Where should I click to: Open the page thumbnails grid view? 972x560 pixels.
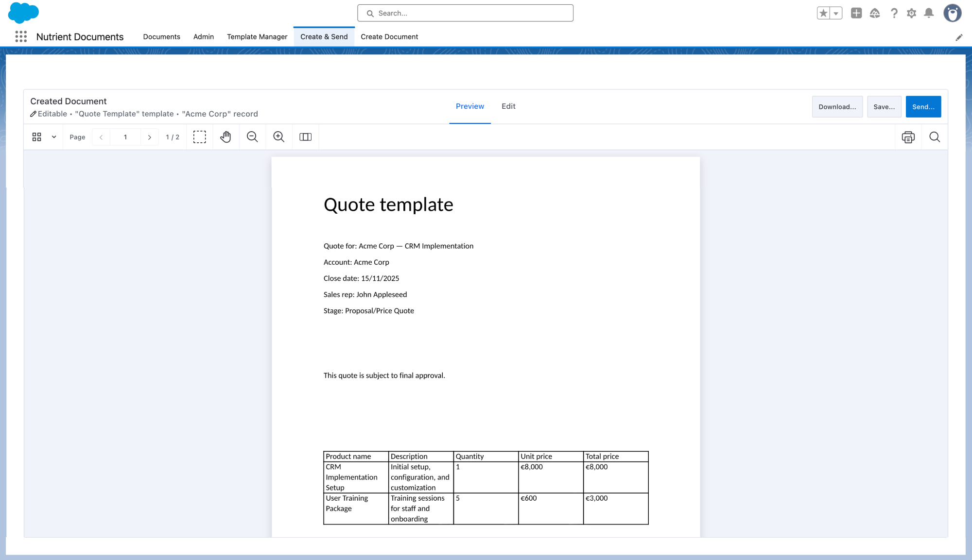36,136
